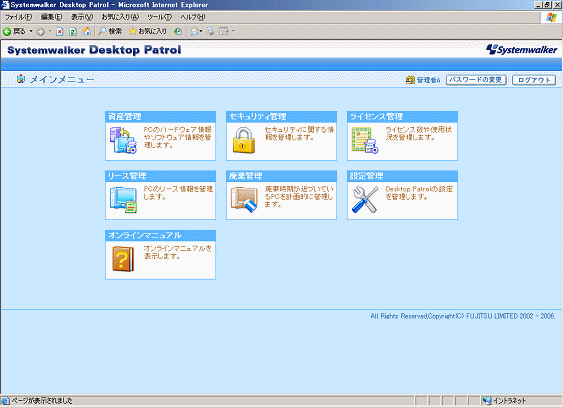
Task: Click the 'PCのリース情報を管理します。' description
Action: point(178,193)
